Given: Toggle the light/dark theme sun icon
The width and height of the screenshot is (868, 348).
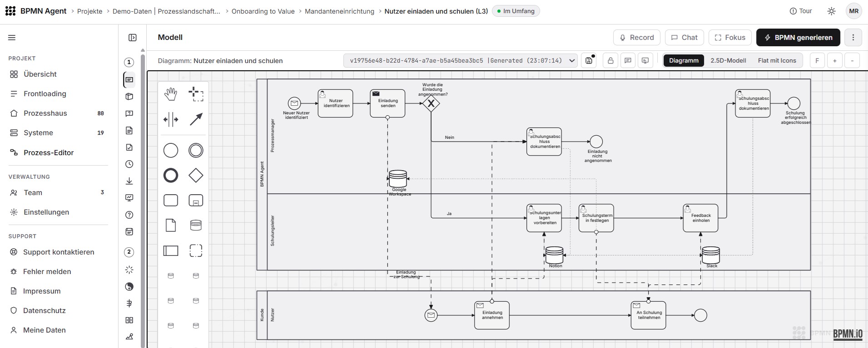Looking at the screenshot, I should click(x=832, y=11).
